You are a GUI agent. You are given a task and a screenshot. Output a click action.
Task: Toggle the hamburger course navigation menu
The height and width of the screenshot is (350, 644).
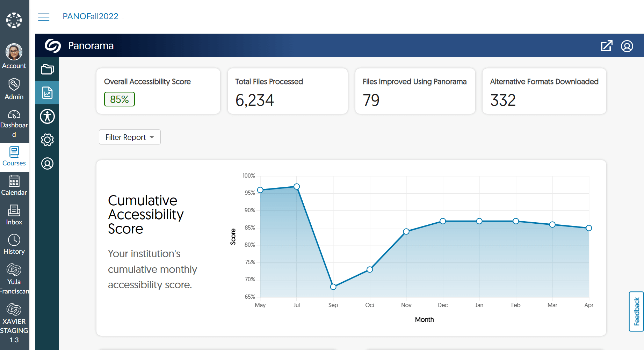tap(44, 17)
